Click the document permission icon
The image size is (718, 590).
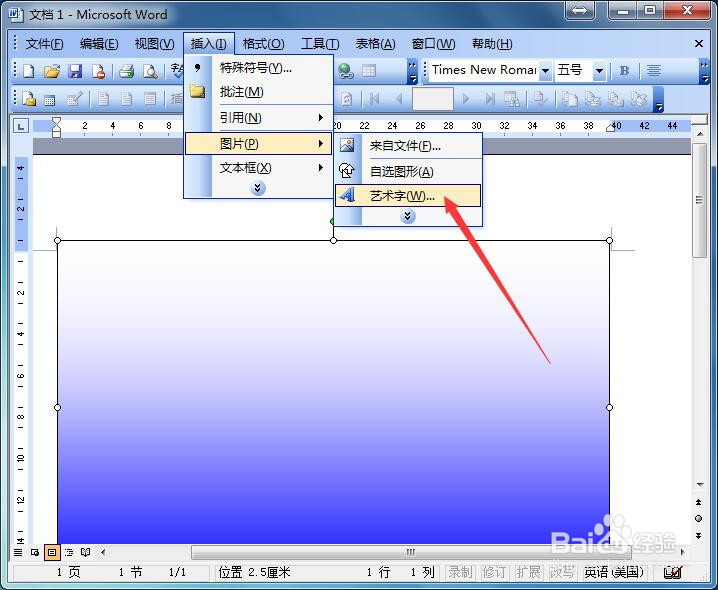click(x=98, y=71)
